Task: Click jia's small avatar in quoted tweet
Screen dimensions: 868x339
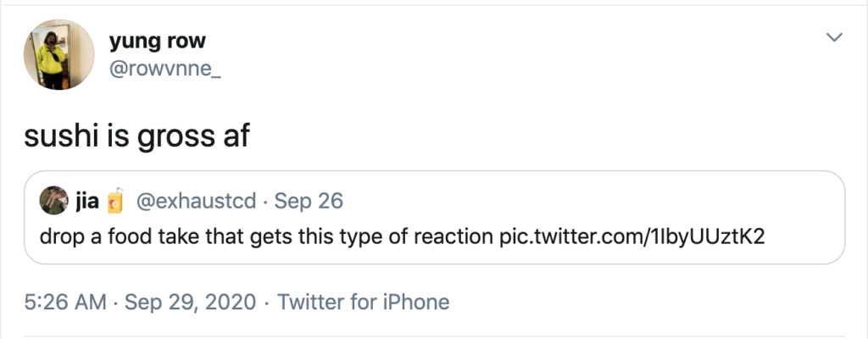Action: click(x=53, y=201)
